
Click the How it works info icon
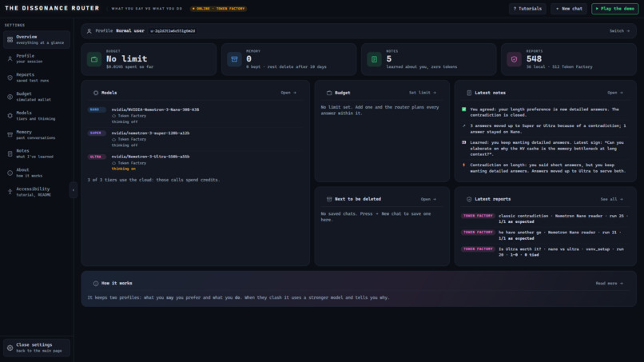96,284
